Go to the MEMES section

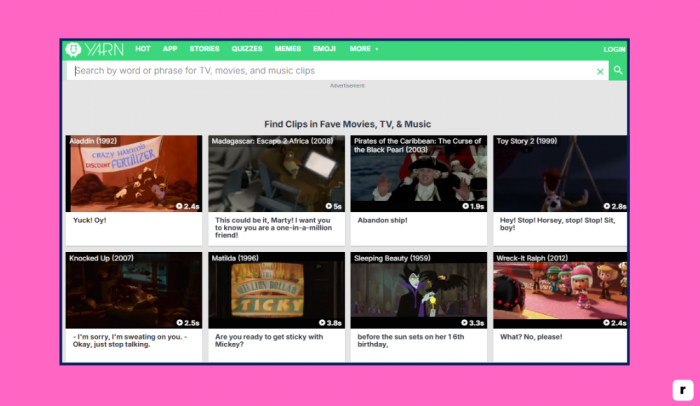(x=288, y=49)
